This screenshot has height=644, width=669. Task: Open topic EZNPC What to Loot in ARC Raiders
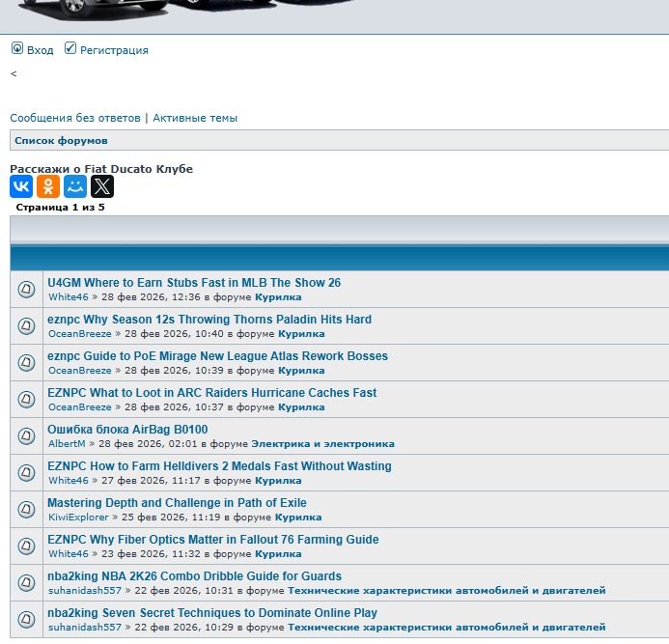212,393
